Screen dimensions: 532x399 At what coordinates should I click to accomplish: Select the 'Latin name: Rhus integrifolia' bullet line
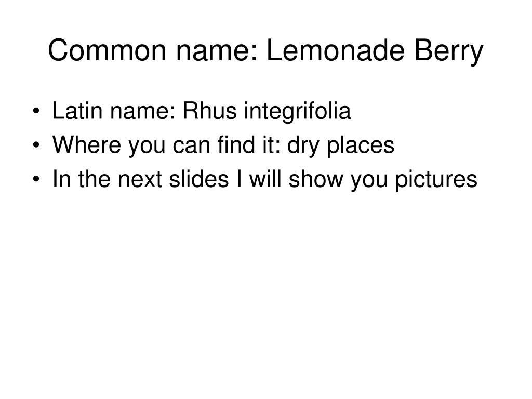(x=202, y=112)
